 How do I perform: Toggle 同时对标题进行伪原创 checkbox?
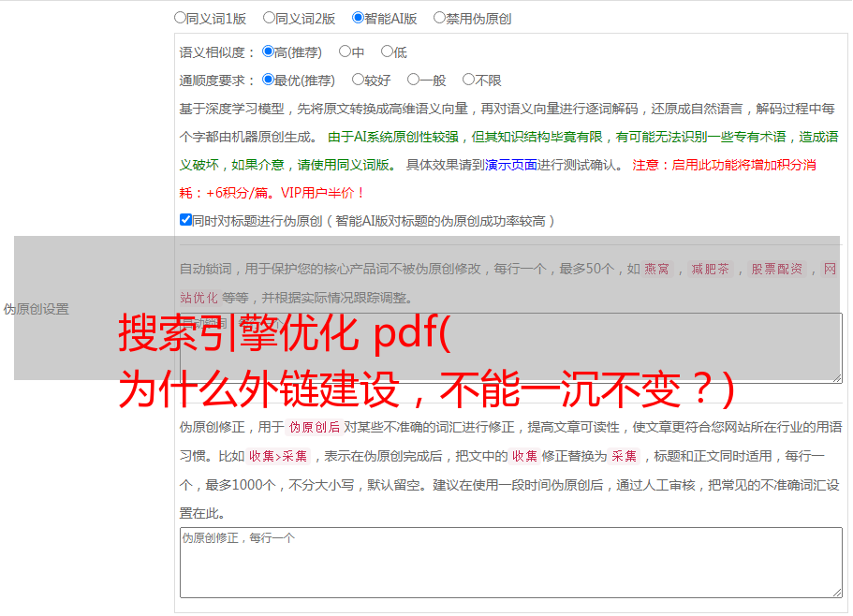pyautogui.click(x=185, y=220)
